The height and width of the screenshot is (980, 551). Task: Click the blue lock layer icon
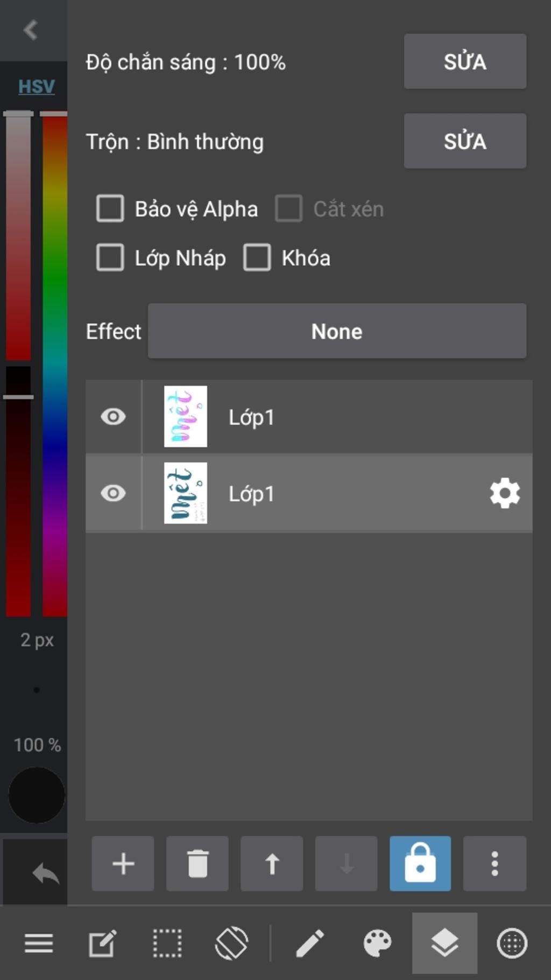(x=420, y=863)
